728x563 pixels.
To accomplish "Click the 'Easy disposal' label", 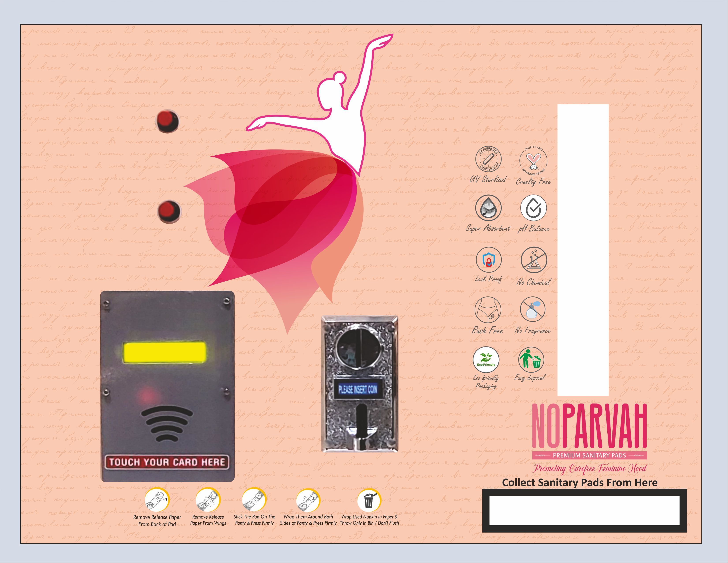I will (530, 378).
